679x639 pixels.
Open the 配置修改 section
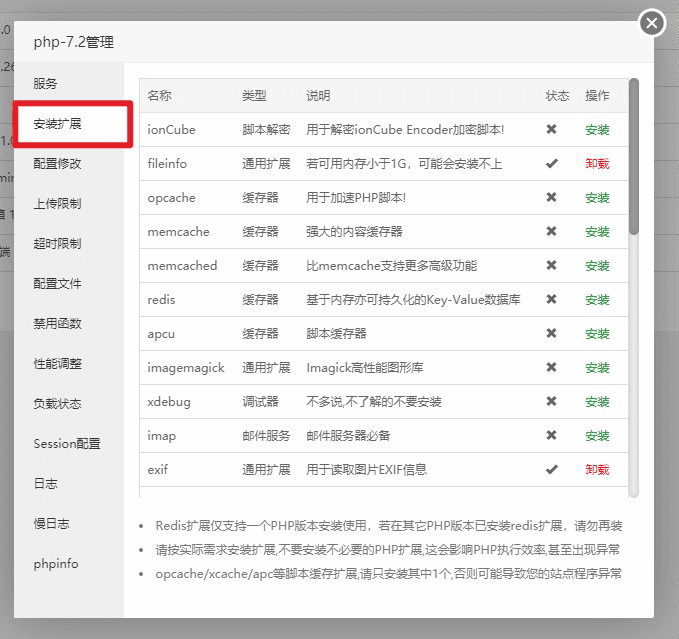coord(58,164)
